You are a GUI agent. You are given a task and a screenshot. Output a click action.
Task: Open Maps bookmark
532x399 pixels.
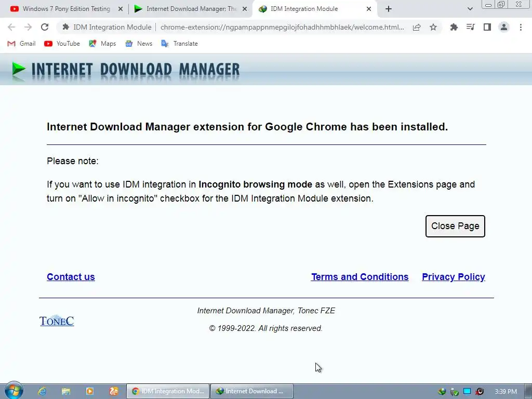102,44
